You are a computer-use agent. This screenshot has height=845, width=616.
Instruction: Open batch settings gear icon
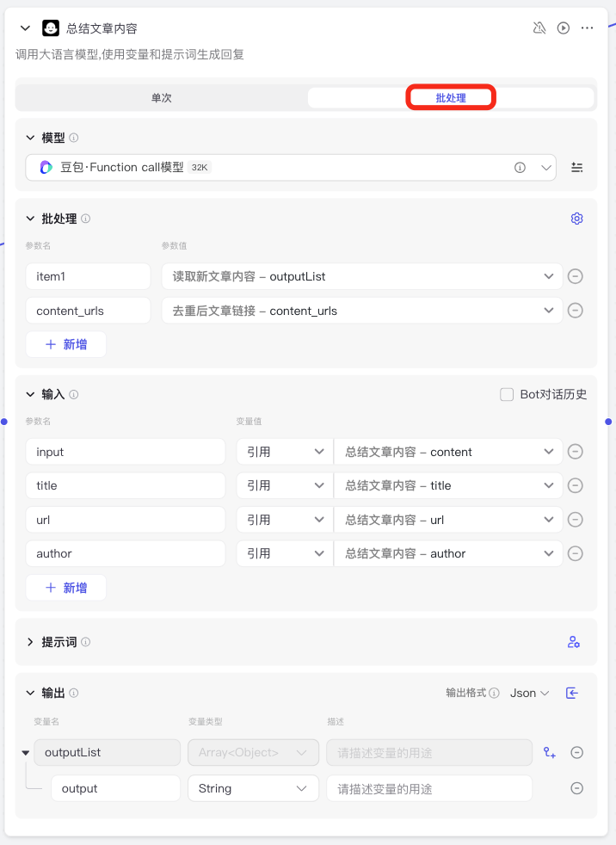point(576,219)
